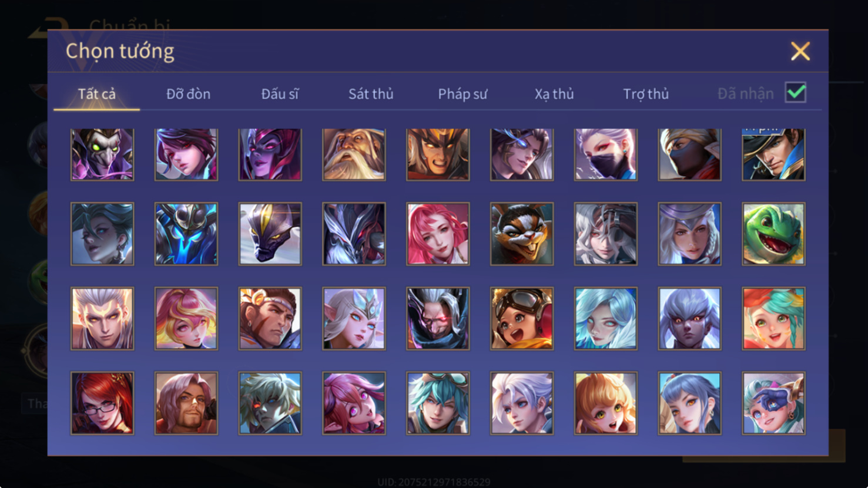The width and height of the screenshot is (868, 488).
Task: Switch to the Đấu sĩ tab
Action: [x=280, y=94]
